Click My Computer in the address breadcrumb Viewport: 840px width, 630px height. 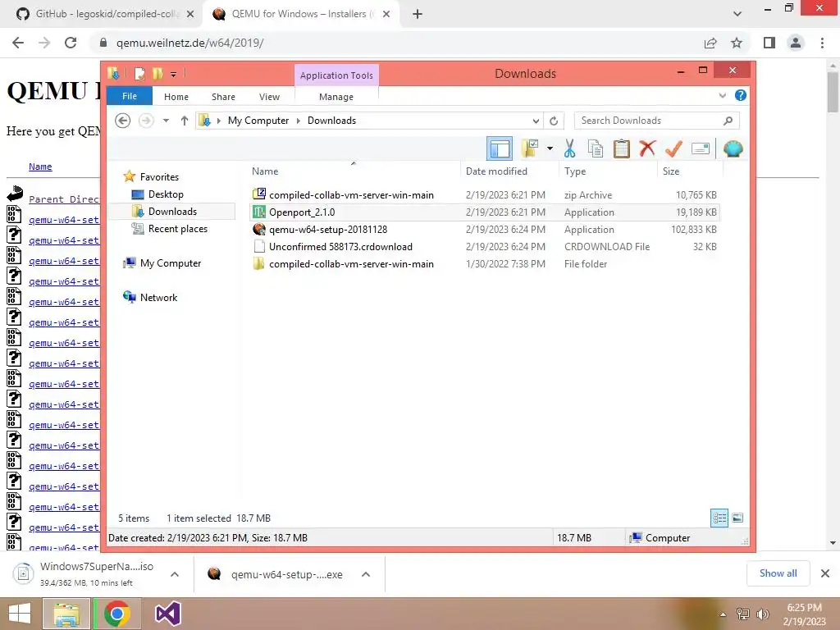258,121
